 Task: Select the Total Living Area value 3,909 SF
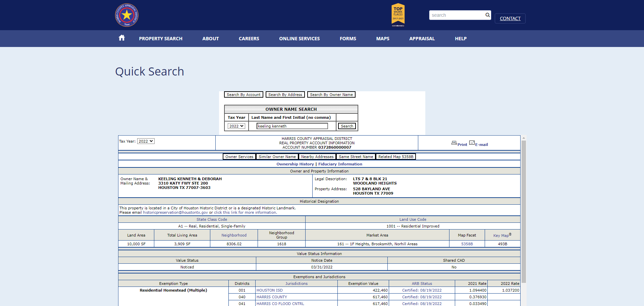pos(182,244)
